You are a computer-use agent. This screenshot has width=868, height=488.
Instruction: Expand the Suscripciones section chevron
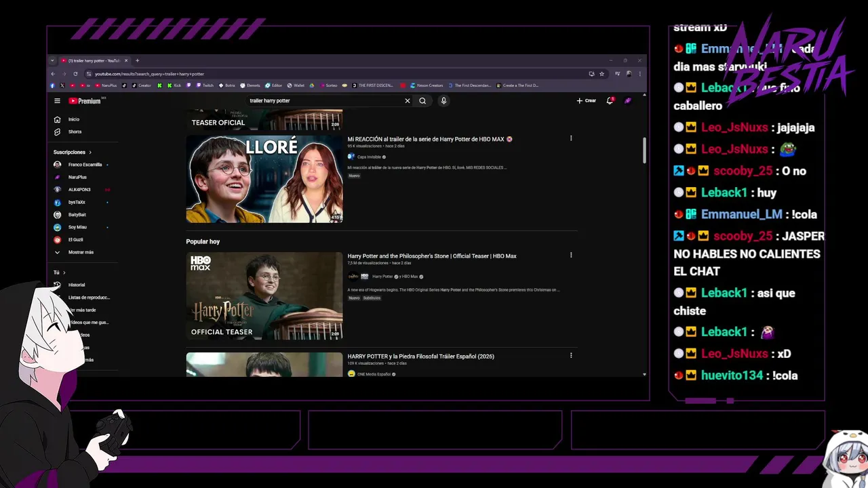point(90,152)
